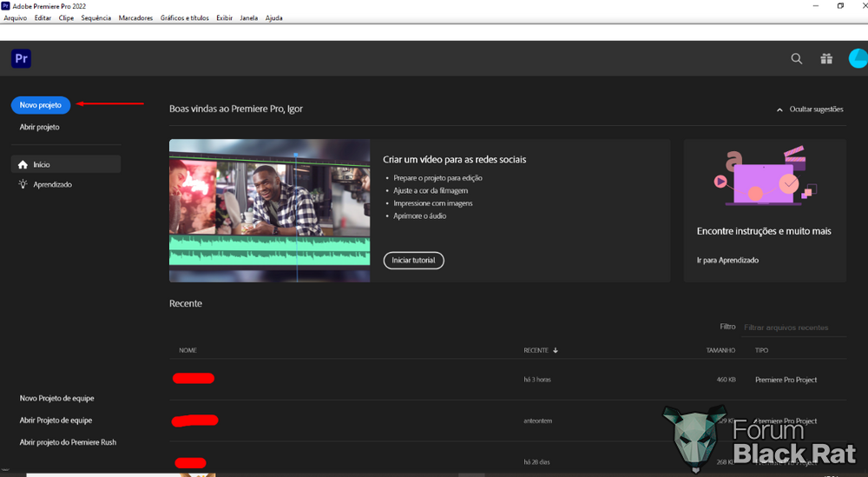Sort the list by NOME column
The image size is (868, 477).
pos(187,350)
